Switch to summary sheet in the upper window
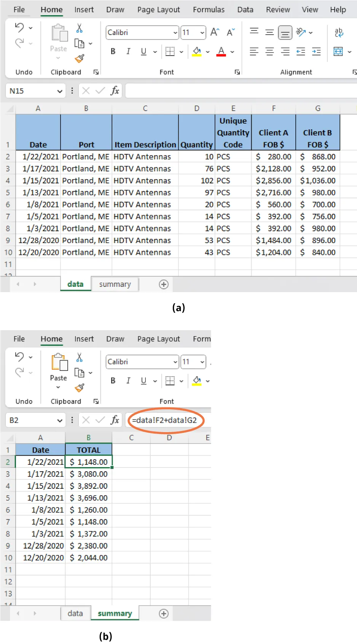The height and width of the screenshot is (644, 357). [115, 284]
